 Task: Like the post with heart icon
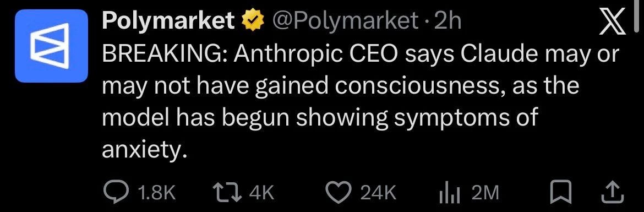340,192
